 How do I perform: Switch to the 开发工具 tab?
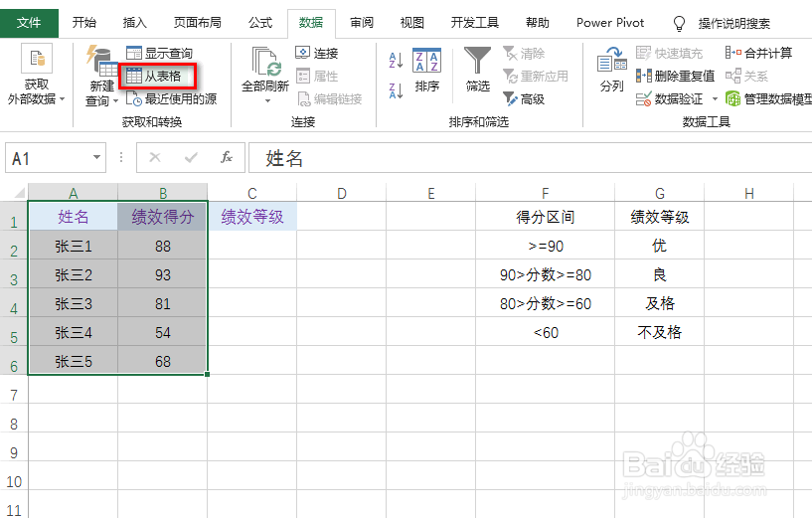click(x=474, y=23)
